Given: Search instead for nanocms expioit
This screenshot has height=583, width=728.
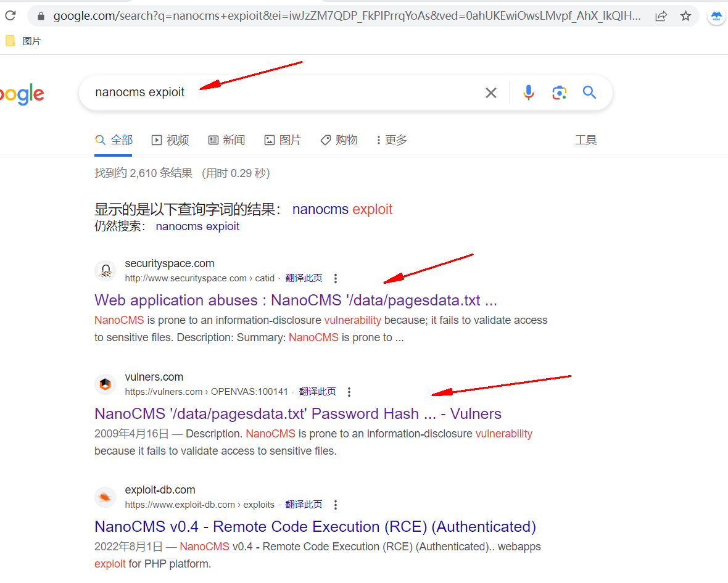Looking at the screenshot, I should [x=197, y=226].
